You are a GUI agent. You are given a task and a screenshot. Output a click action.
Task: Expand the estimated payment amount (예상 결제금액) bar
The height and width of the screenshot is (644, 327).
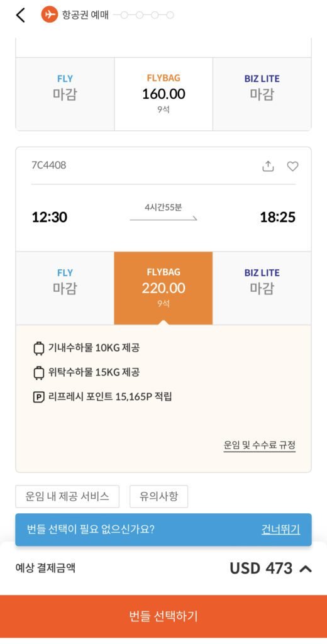click(163, 569)
